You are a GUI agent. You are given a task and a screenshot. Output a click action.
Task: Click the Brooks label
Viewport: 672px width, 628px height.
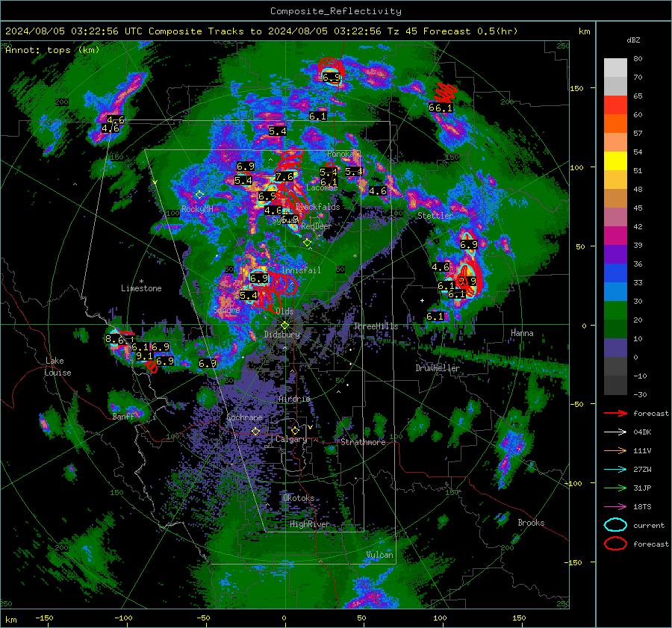pyautogui.click(x=531, y=523)
